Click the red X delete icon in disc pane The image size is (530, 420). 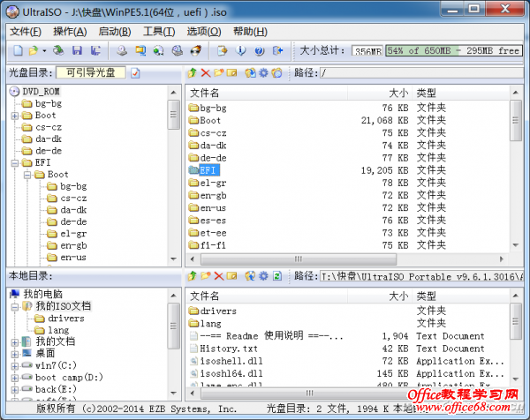[x=206, y=72]
